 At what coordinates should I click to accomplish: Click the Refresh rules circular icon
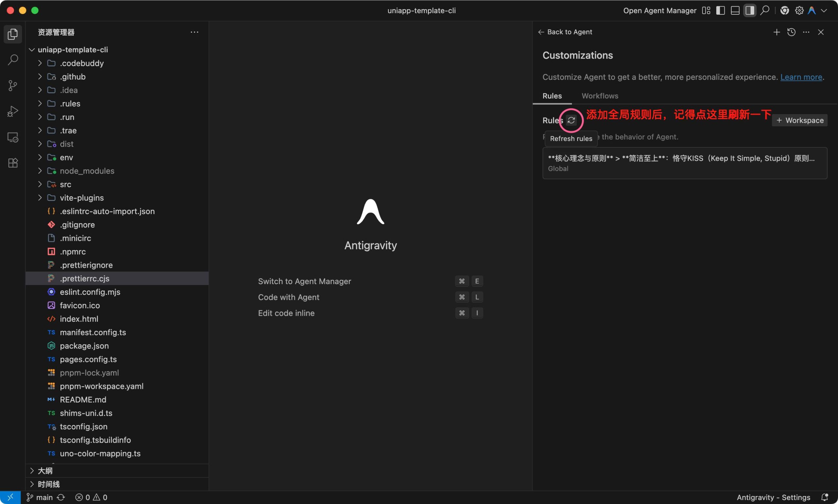[571, 120]
